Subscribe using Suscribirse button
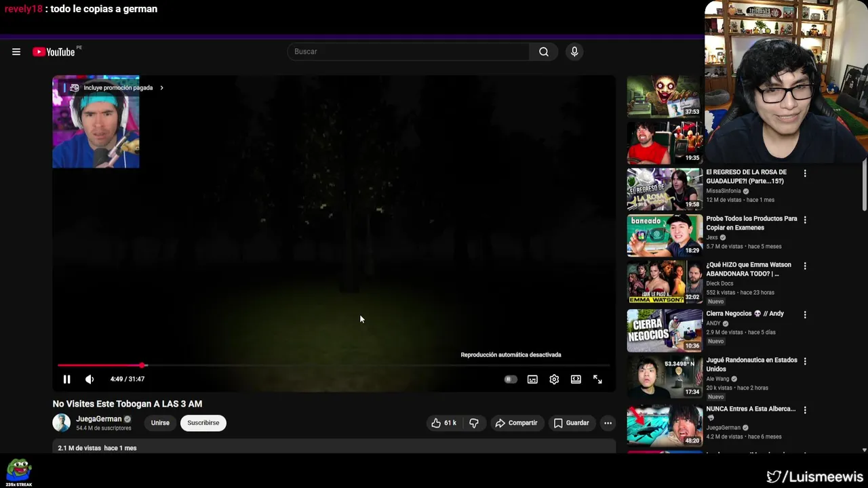 click(203, 423)
